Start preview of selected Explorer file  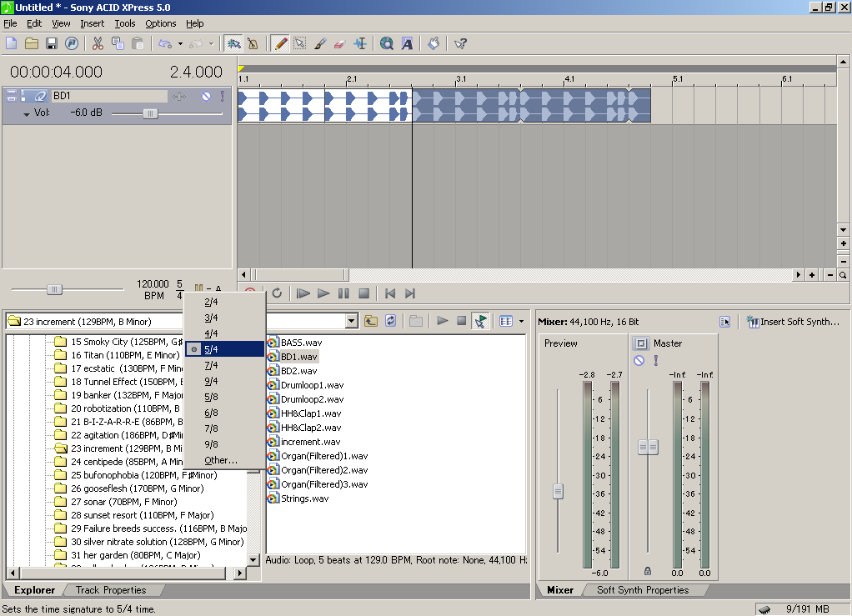[x=443, y=321]
